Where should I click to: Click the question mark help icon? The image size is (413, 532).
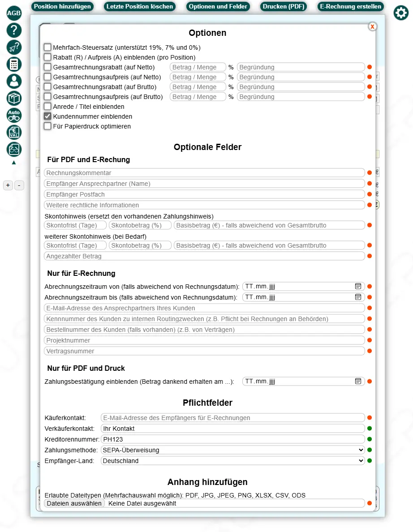pos(14,30)
